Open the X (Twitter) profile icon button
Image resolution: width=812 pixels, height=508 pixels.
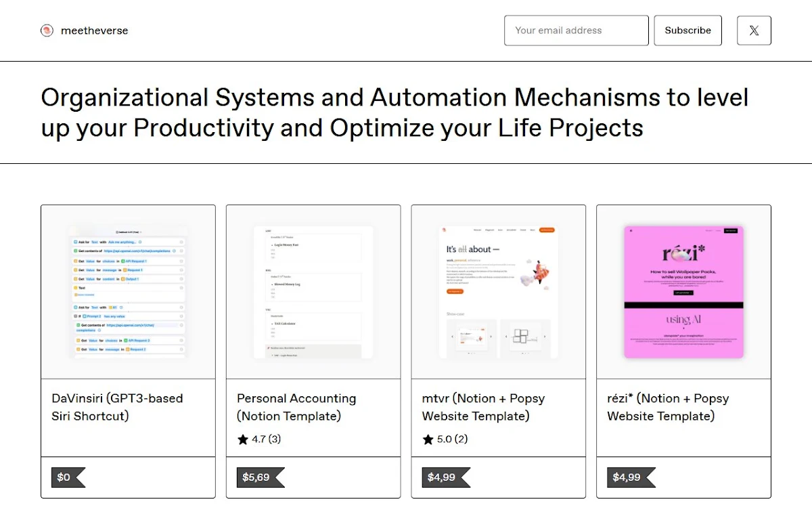point(754,30)
